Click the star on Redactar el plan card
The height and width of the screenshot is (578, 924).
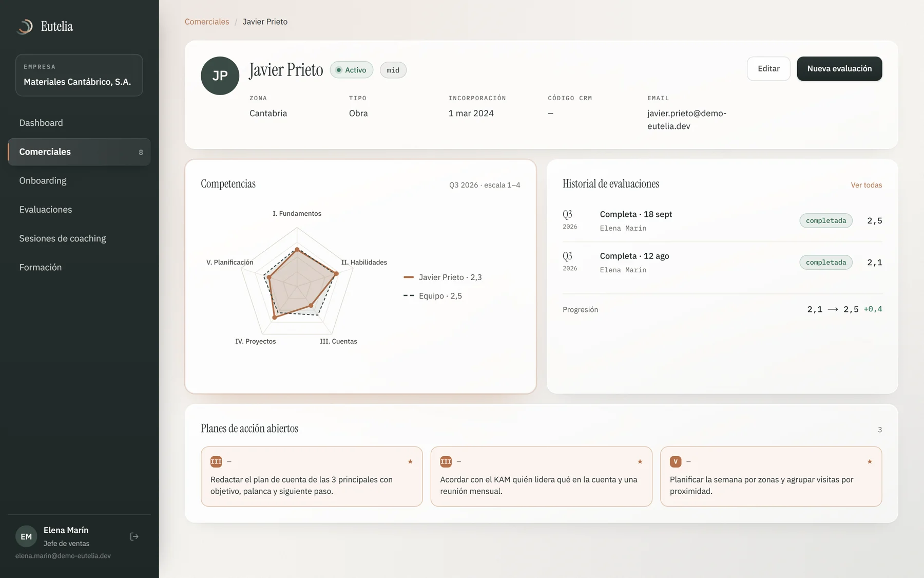410,461
